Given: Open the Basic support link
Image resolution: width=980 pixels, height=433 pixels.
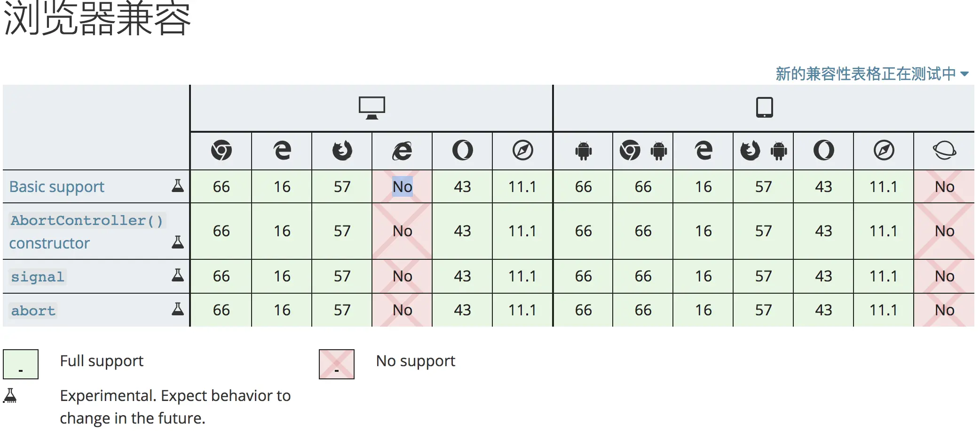Looking at the screenshot, I should (x=57, y=187).
